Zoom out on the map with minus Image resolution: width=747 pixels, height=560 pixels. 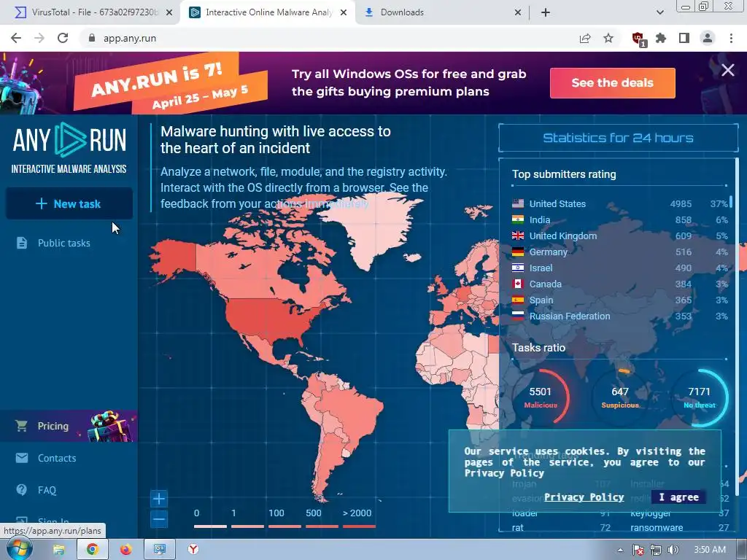click(158, 519)
